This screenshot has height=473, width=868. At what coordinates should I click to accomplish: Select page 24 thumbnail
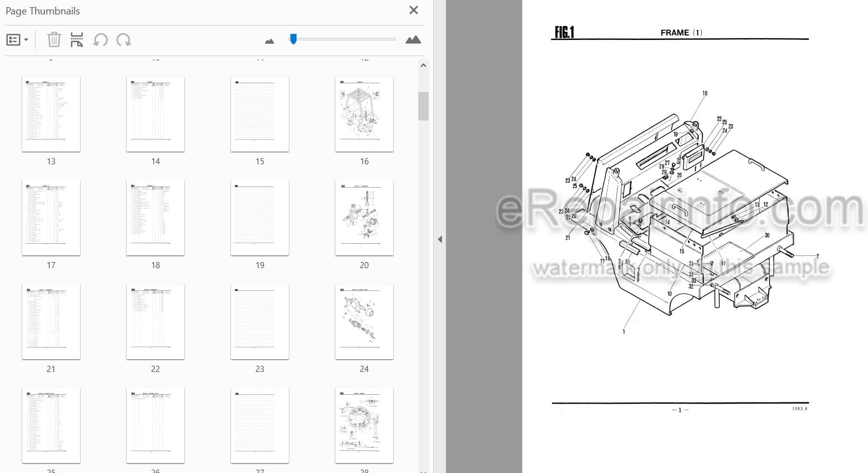pos(364,322)
